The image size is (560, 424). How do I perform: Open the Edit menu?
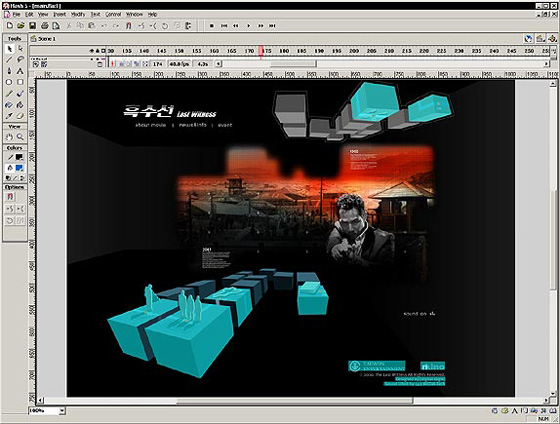tap(29, 15)
